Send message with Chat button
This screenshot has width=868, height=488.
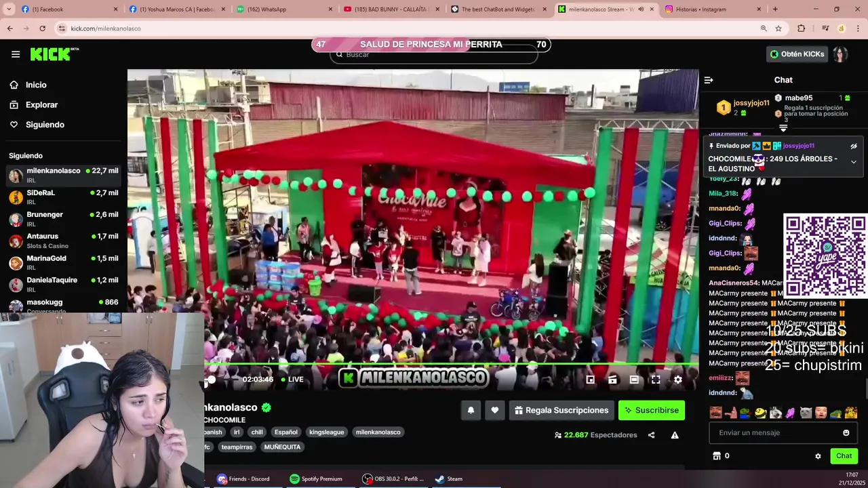pos(844,456)
